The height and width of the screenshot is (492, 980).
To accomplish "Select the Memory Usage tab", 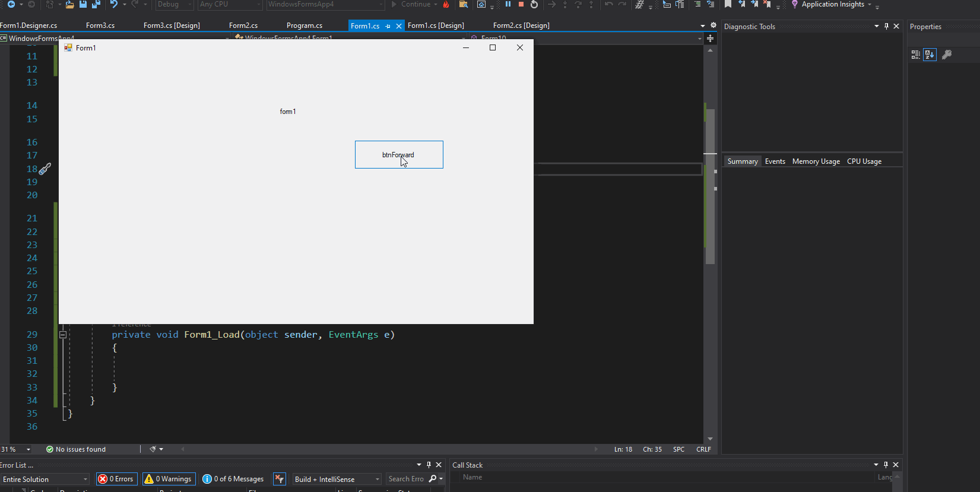I will (816, 161).
